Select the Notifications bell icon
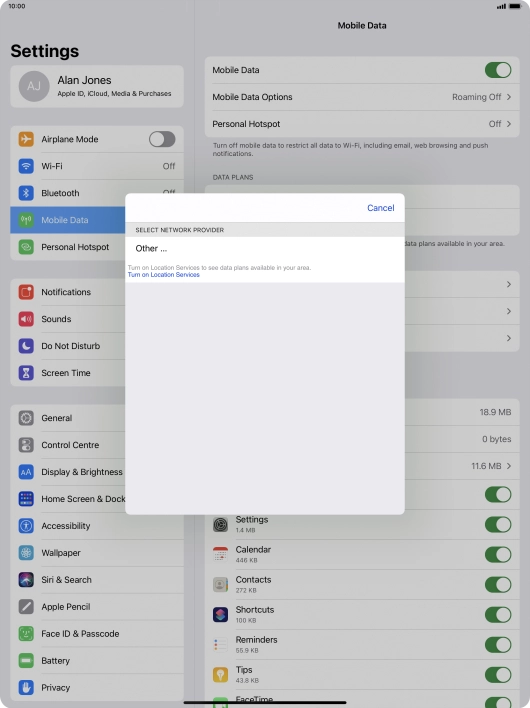530x708 pixels. (x=26, y=292)
